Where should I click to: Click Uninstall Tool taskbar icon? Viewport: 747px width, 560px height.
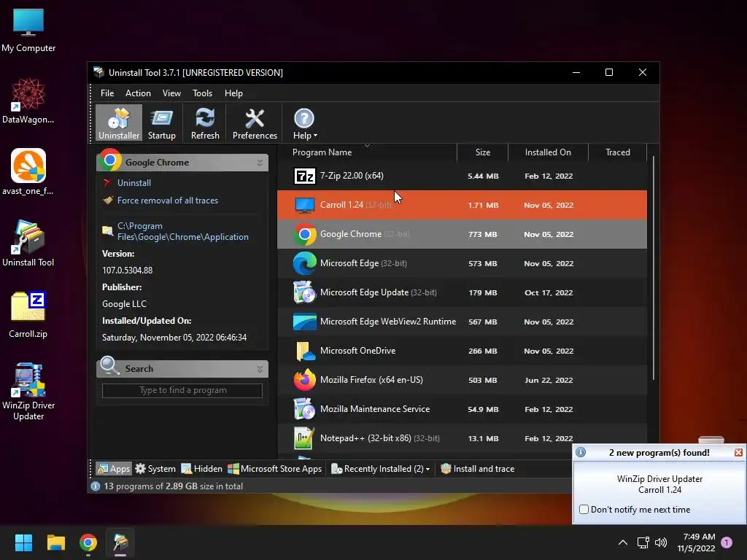pyautogui.click(x=120, y=542)
